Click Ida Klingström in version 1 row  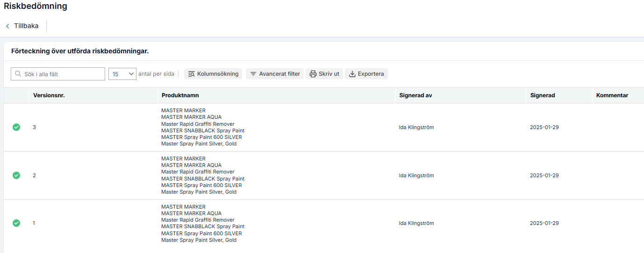[416, 223]
